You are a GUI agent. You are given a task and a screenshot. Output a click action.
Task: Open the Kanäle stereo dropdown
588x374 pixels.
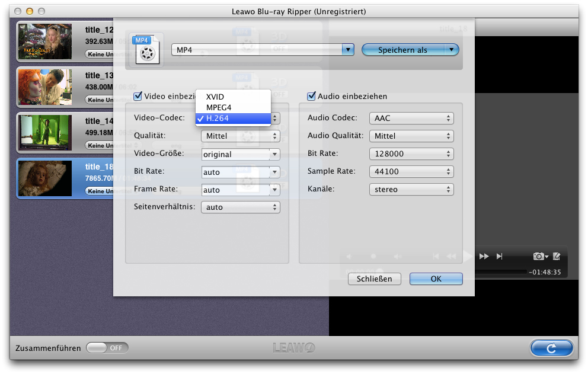click(411, 190)
